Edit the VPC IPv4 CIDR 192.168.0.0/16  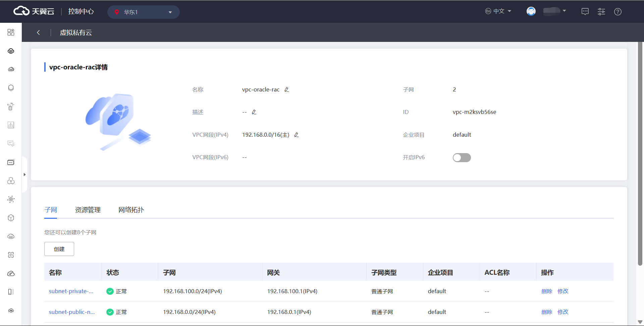[x=296, y=135]
